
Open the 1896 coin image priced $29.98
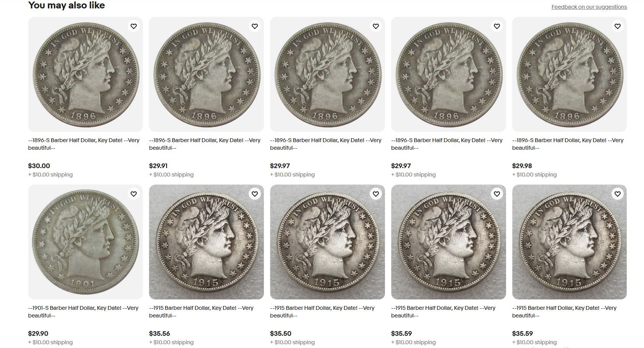570,74
